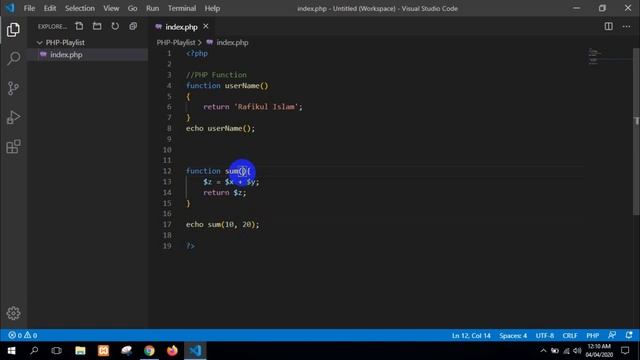
Task: Click the '?>' closing tag
Action: click(x=190, y=246)
